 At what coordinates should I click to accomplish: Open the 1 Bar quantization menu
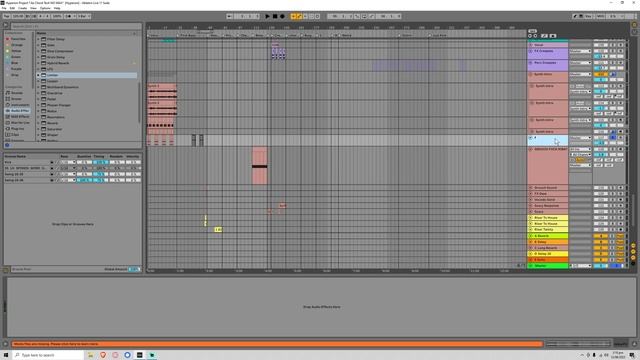[x=84, y=16]
